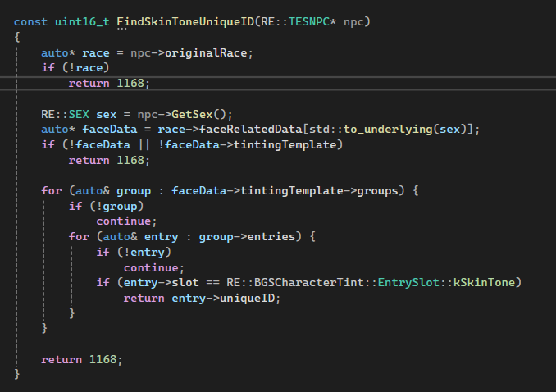Click 'return 1168;' under faceData check
The image size is (556, 392).
click(x=109, y=161)
